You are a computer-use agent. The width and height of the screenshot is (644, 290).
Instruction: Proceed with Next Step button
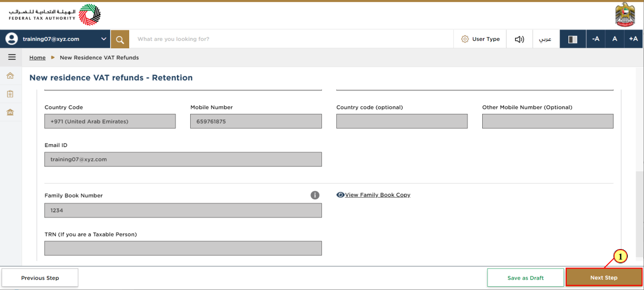click(604, 277)
